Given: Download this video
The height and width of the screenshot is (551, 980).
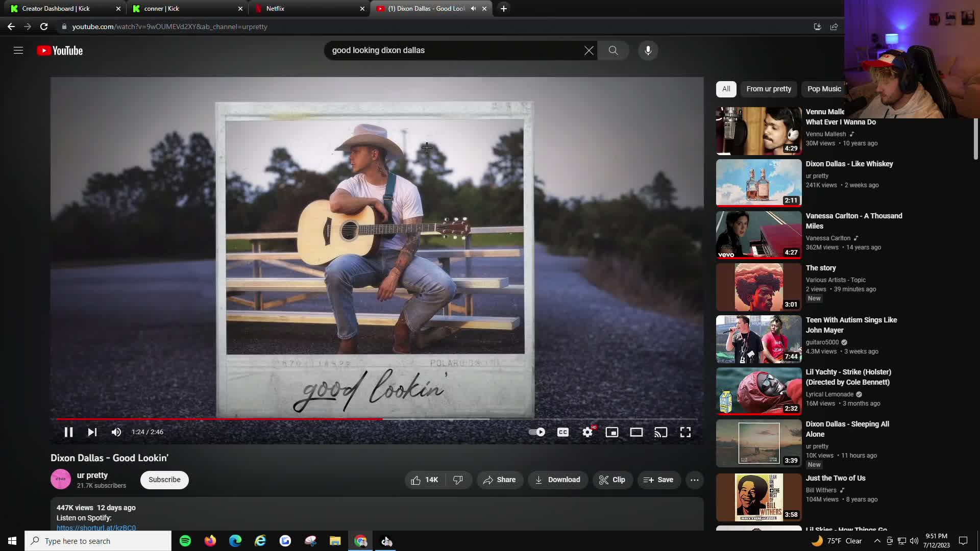Looking at the screenshot, I should (558, 480).
